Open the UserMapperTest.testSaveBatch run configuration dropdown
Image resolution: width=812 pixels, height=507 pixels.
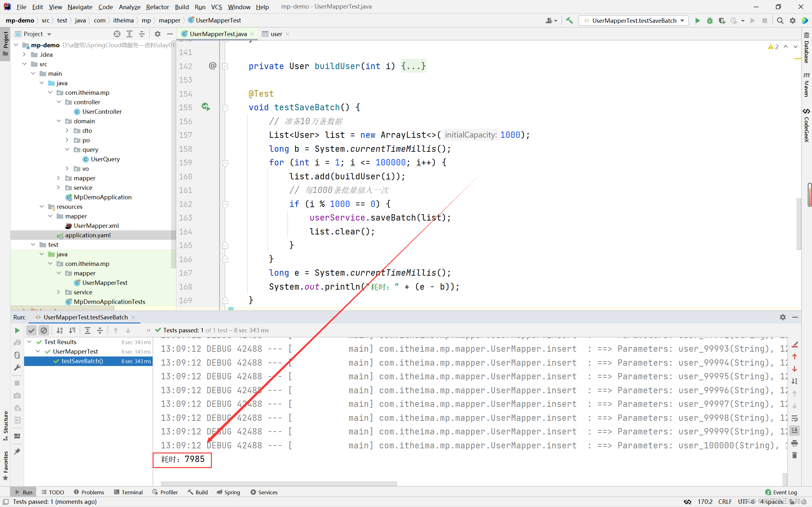(x=634, y=21)
